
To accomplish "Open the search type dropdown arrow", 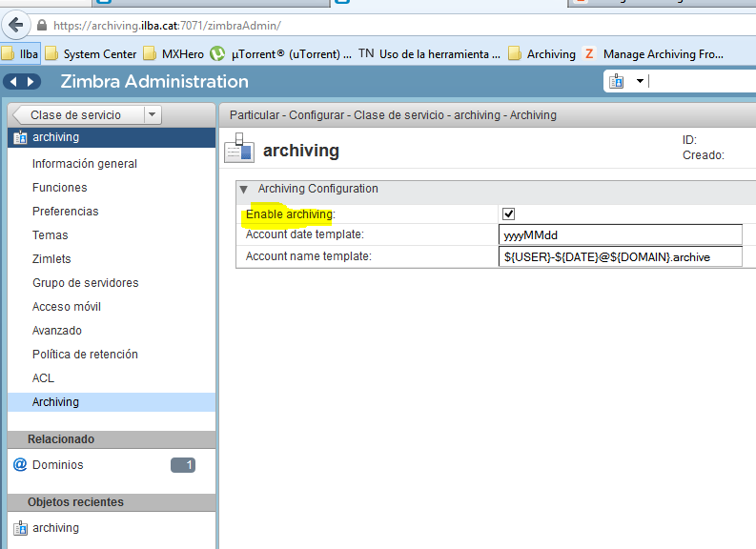I will click(640, 81).
